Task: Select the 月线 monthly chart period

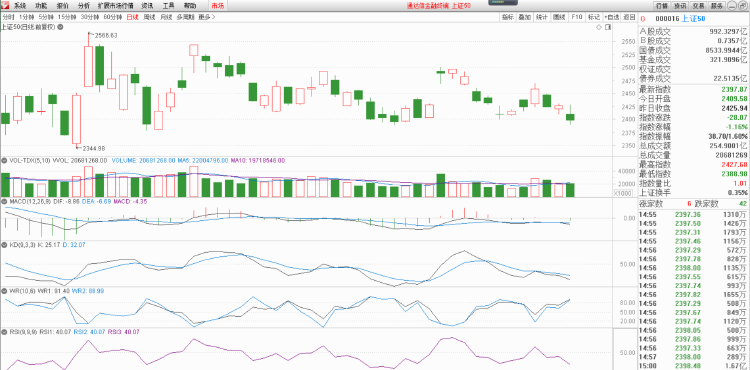Action: [166, 17]
